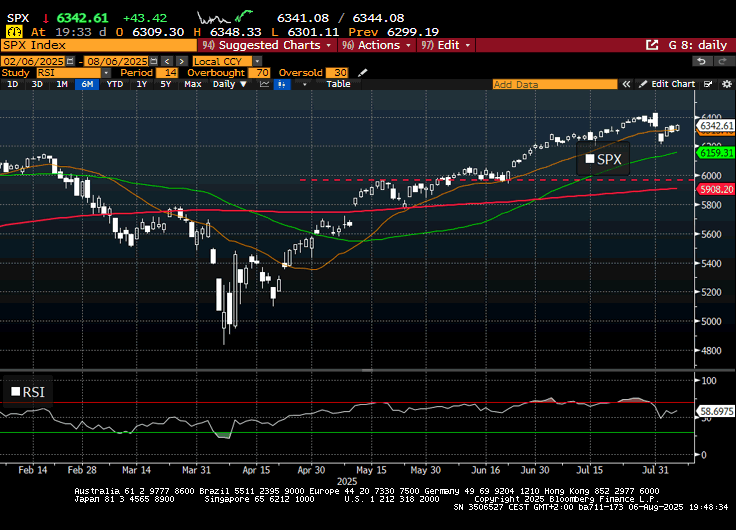Viewport: 736px width, 530px height.
Task: Click the SPX Index security field
Action: tap(99, 45)
